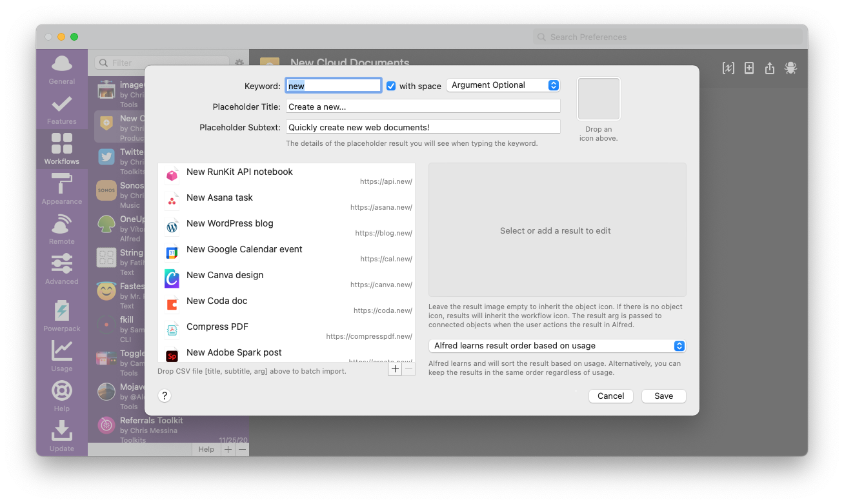Click the Keyword input field
844x504 pixels.
334,86
